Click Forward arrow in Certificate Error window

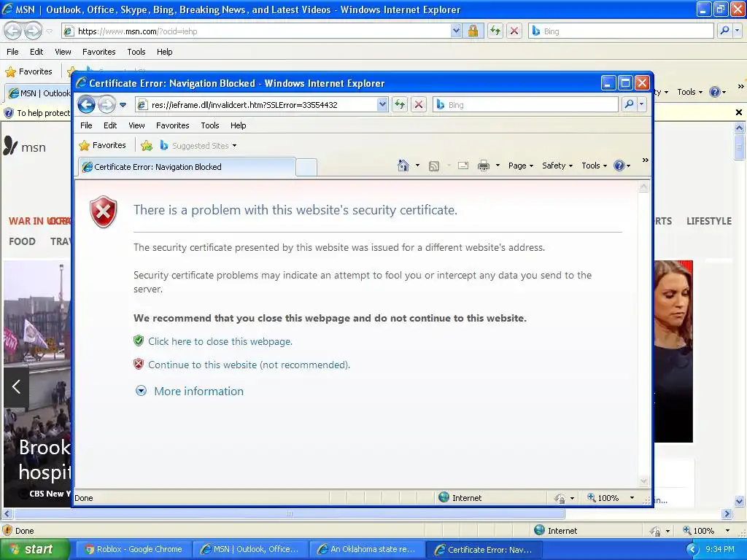107,104
